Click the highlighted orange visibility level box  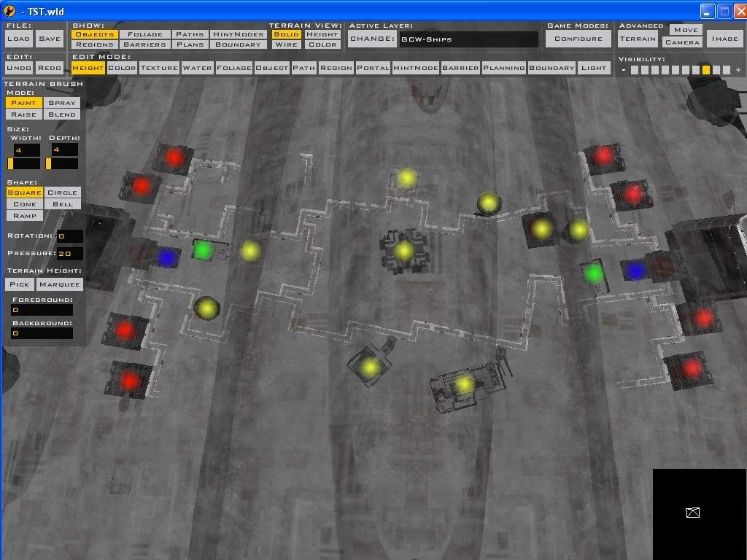coord(706,70)
